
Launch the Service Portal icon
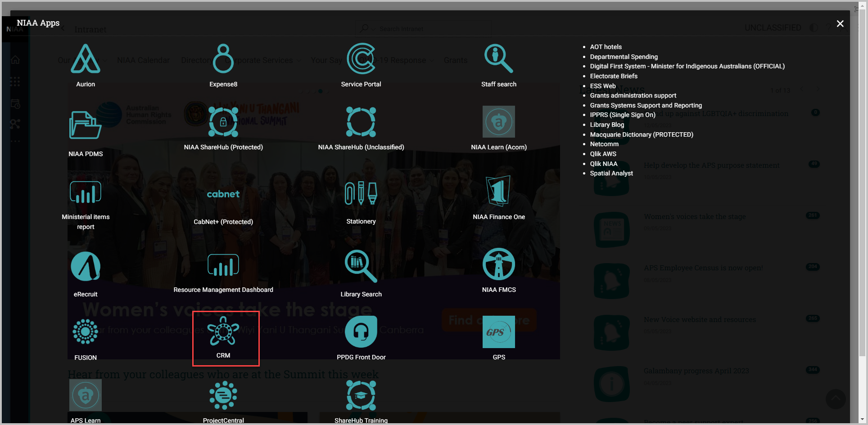tap(361, 58)
